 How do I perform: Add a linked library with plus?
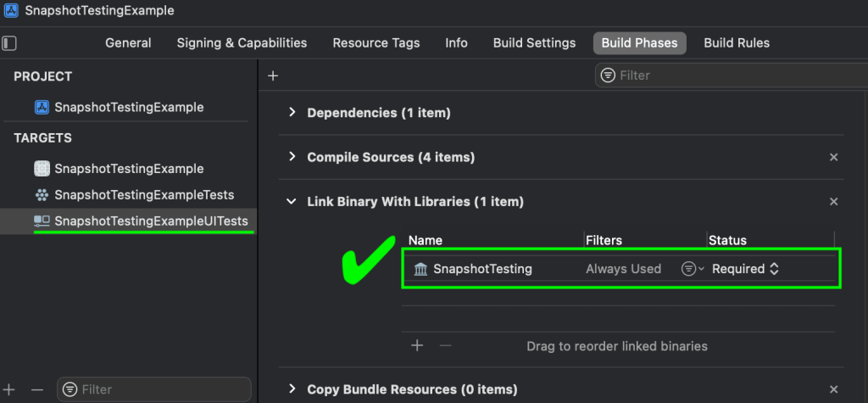tap(417, 346)
